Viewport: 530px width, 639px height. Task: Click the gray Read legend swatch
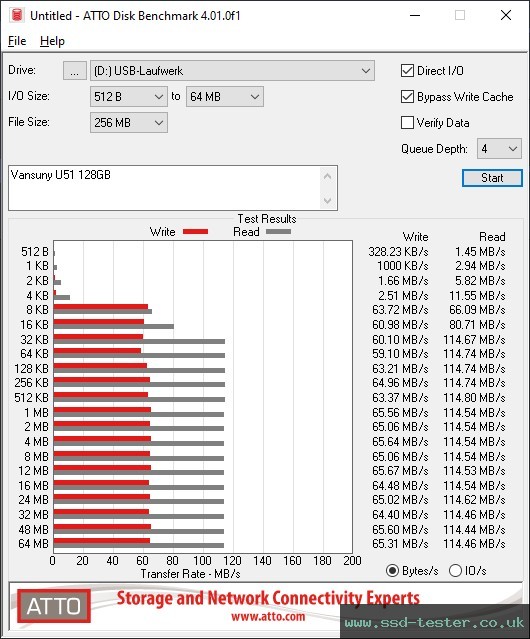point(278,232)
